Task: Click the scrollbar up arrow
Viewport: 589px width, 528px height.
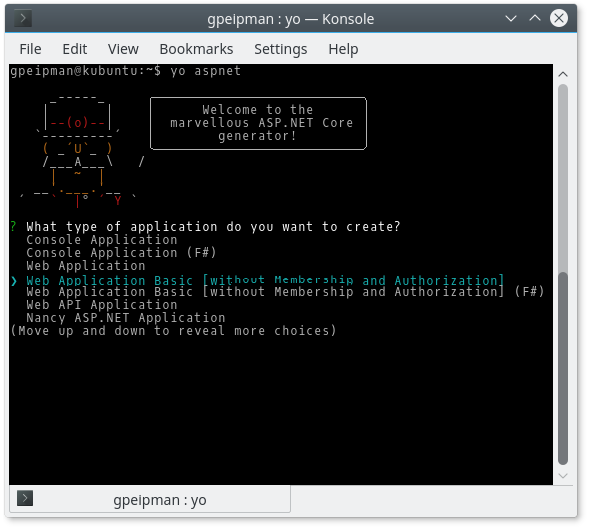Action: (x=563, y=74)
